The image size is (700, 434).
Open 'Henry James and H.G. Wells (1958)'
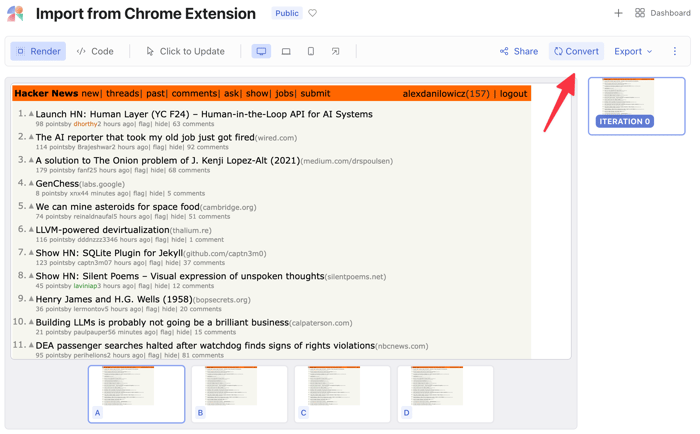[114, 299]
